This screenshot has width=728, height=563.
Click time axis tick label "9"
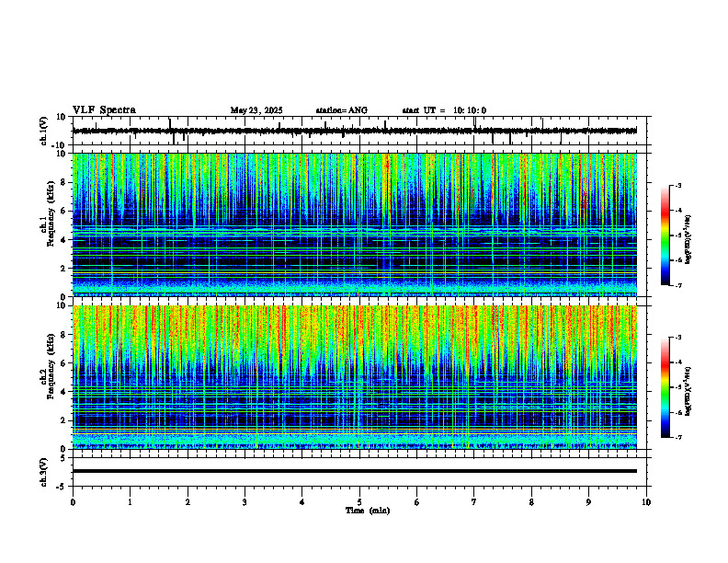pyautogui.click(x=588, y=502)
